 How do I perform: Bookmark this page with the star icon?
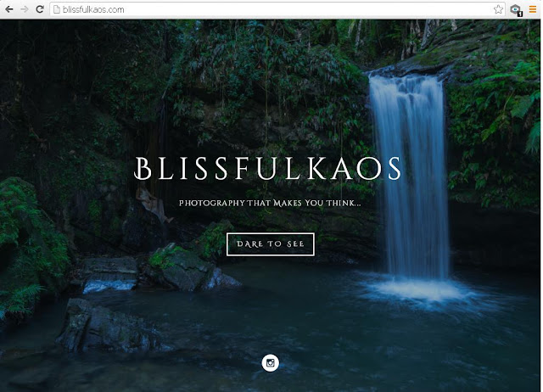pos(498,9)
